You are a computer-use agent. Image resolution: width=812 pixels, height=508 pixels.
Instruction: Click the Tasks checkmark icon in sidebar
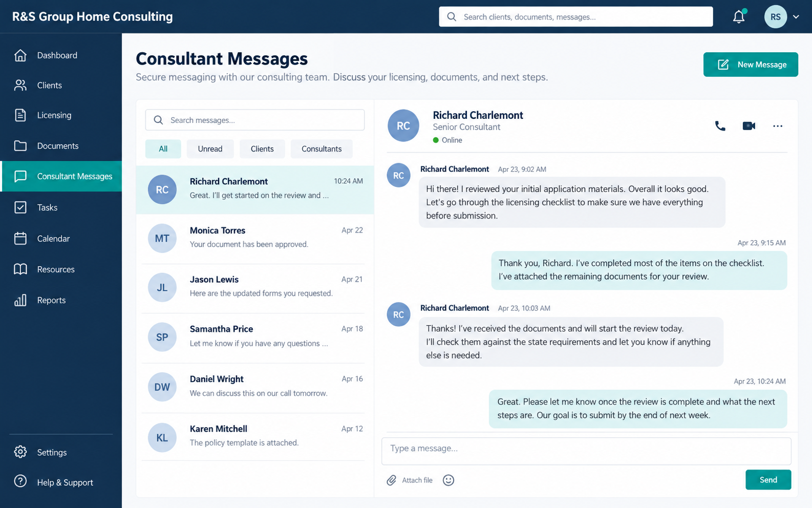(20, 207)
